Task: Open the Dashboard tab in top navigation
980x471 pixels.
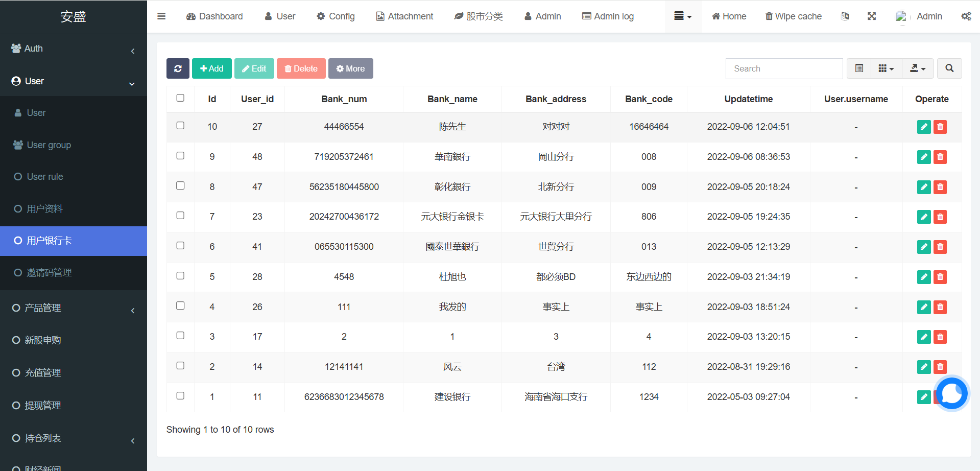Action: pos(214,16)
